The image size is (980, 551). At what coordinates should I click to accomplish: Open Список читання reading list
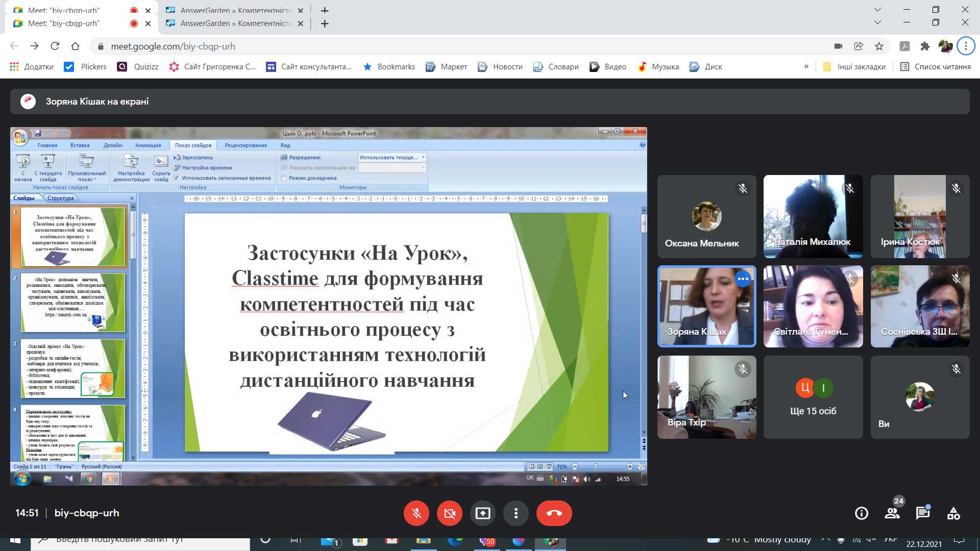point(935,67)
